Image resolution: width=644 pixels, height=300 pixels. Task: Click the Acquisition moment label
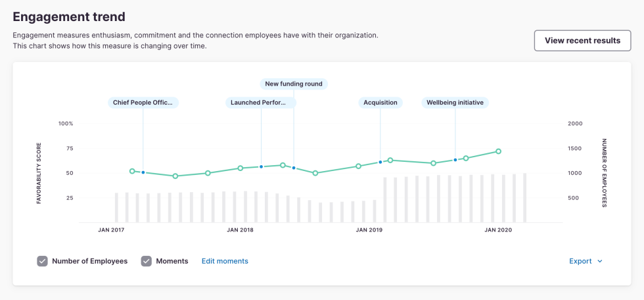[x=380, y=103]
